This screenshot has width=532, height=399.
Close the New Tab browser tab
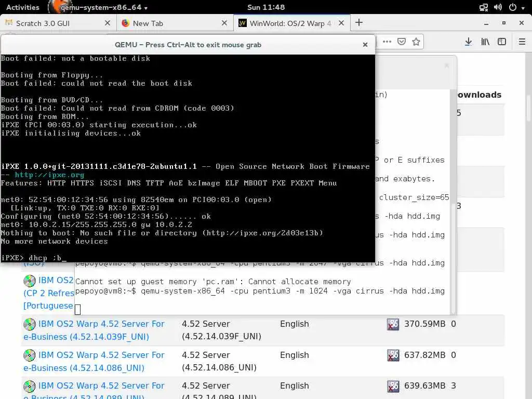[x=224, y=23]
